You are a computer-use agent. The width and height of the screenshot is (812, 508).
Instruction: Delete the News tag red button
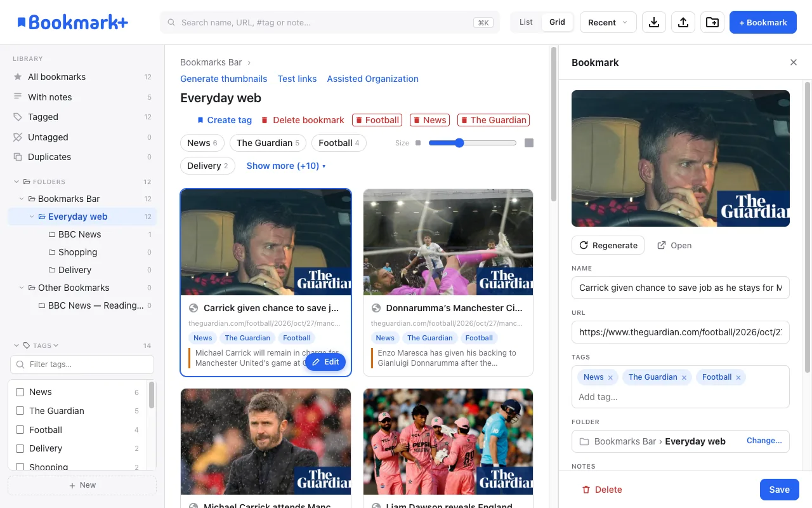coord(429,120)
